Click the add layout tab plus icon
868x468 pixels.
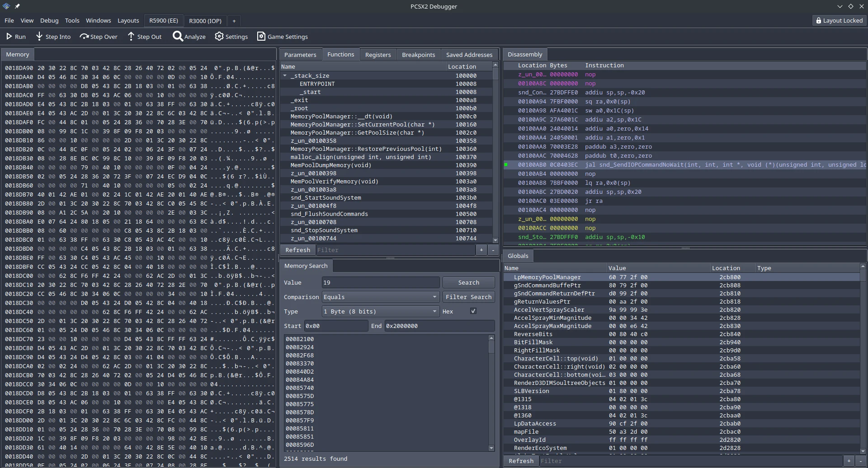[234, 21]
